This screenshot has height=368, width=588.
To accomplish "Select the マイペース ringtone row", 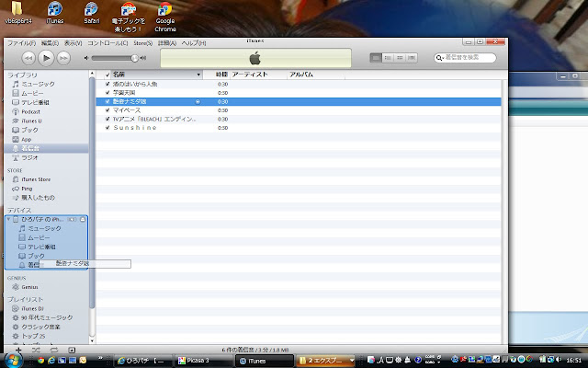I will 298,110.
